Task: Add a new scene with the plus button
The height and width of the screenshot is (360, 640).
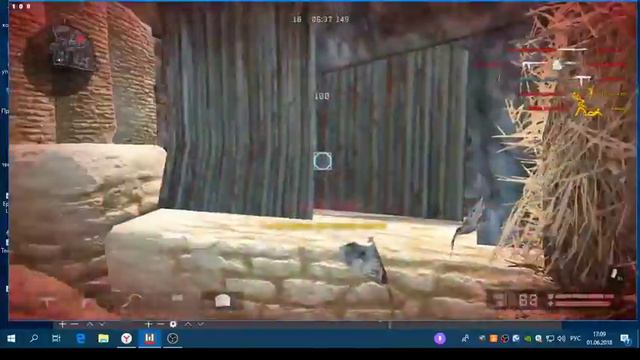Action: click(x=62, y=324)
